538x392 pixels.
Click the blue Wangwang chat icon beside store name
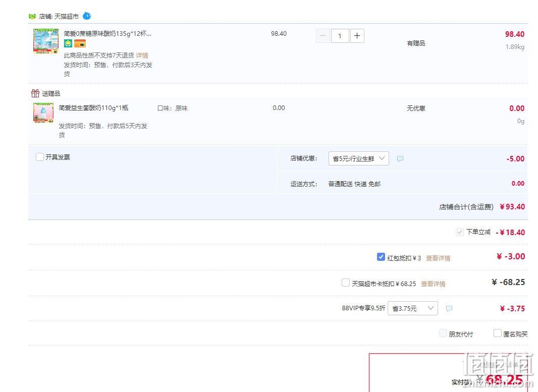tap(87, 16)
